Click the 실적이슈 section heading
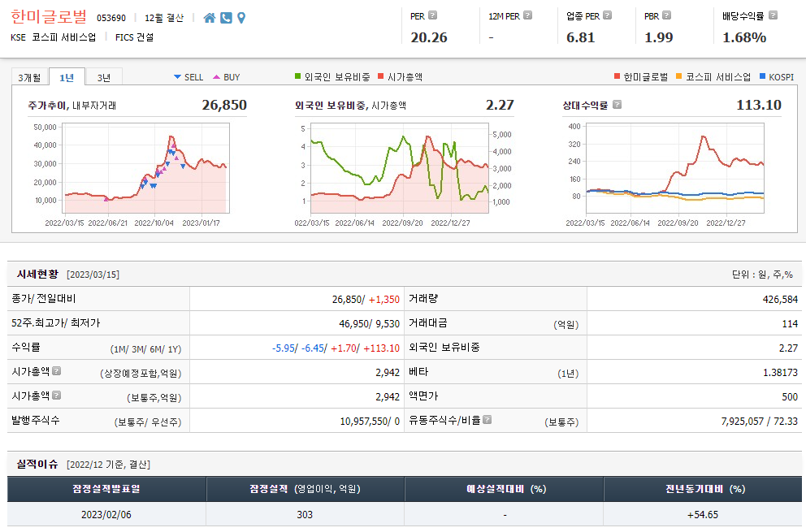This screenshot has width=806, height=532. pos(37,464)
